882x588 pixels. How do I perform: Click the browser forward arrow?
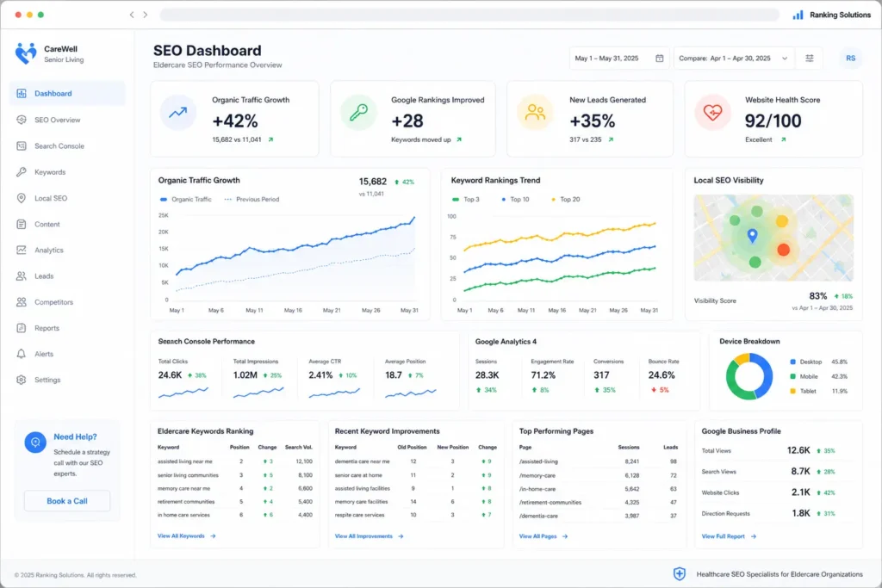tap(145, 15)
